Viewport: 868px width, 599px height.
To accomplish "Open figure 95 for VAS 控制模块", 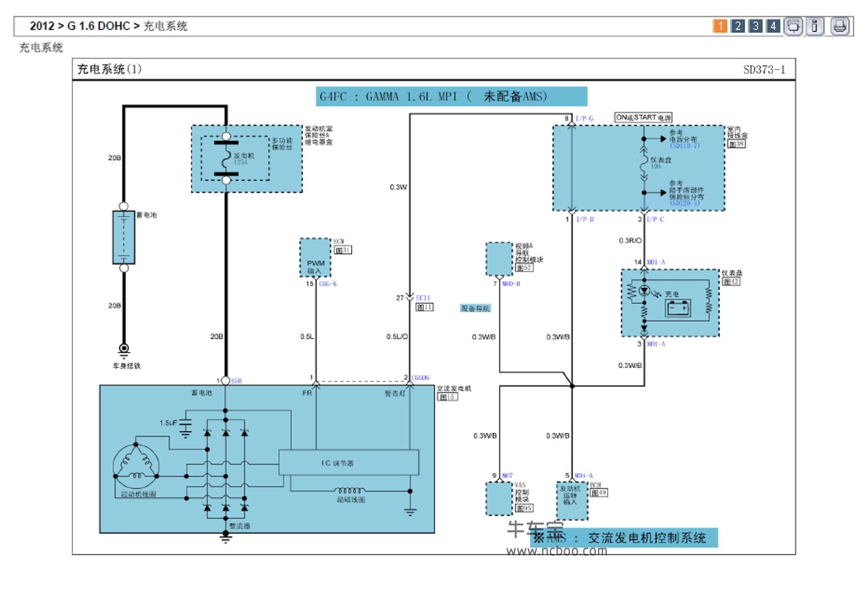I will 524,508.
